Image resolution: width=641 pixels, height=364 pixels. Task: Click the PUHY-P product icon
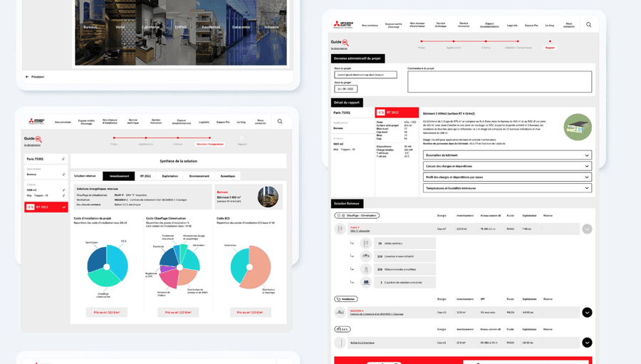(340, 229)
